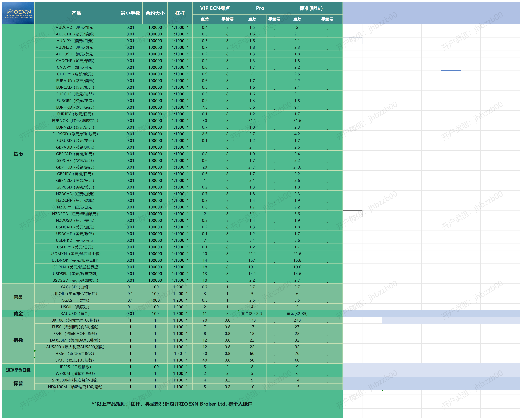The image size is (522, 420).
Task: Select the XAGUSD (白银) cell
Action: [x=76, y=287]
